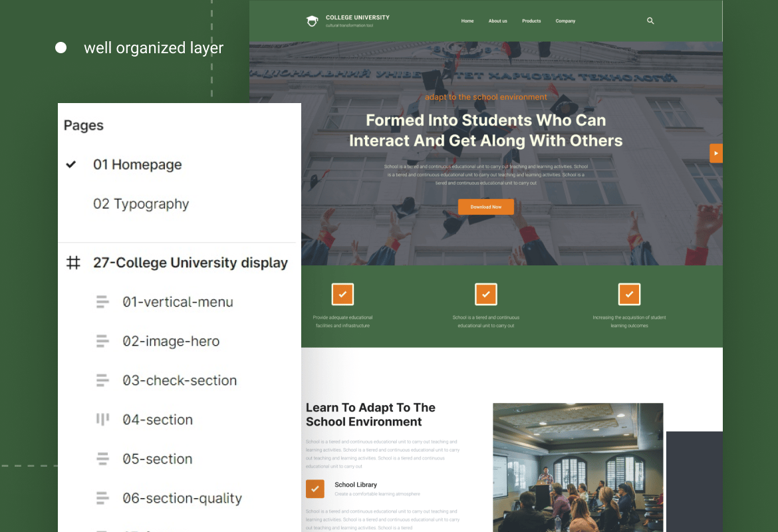Open the Home menu item

467,21
